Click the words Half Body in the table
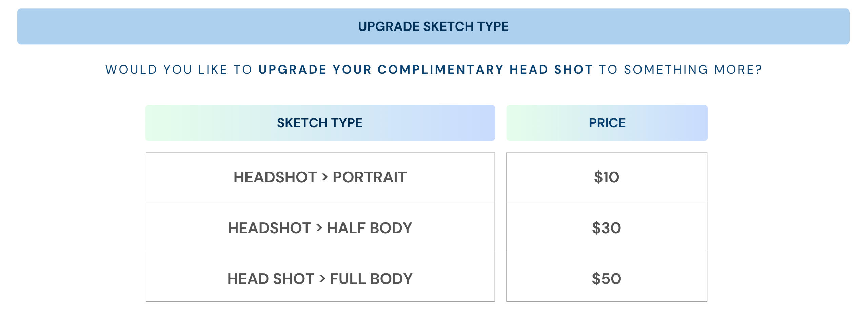This screenshot has height=317, width=868. (x=370, y=228)
